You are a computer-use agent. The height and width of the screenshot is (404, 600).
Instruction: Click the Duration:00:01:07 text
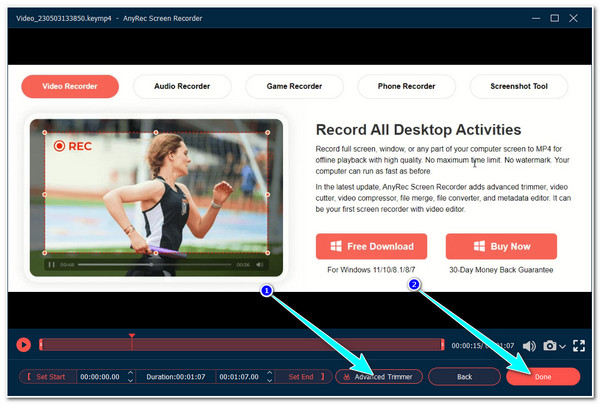click(x=176, y=377)
